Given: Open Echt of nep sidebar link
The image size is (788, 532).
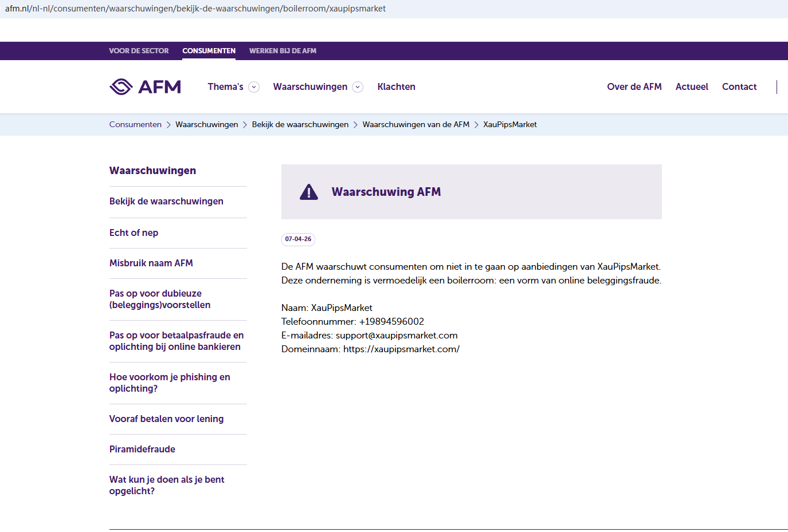Looking at the screenshot, I should (x=134, y=233).
